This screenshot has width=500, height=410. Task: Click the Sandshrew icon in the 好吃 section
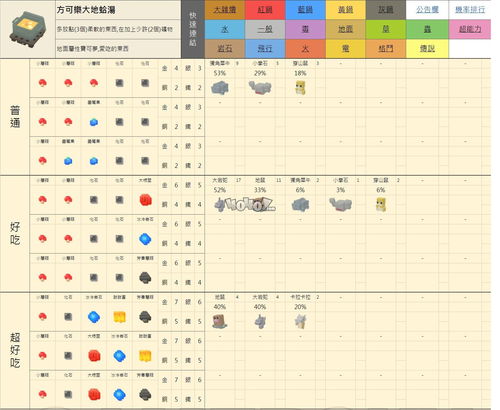click(x=381, y=205)
